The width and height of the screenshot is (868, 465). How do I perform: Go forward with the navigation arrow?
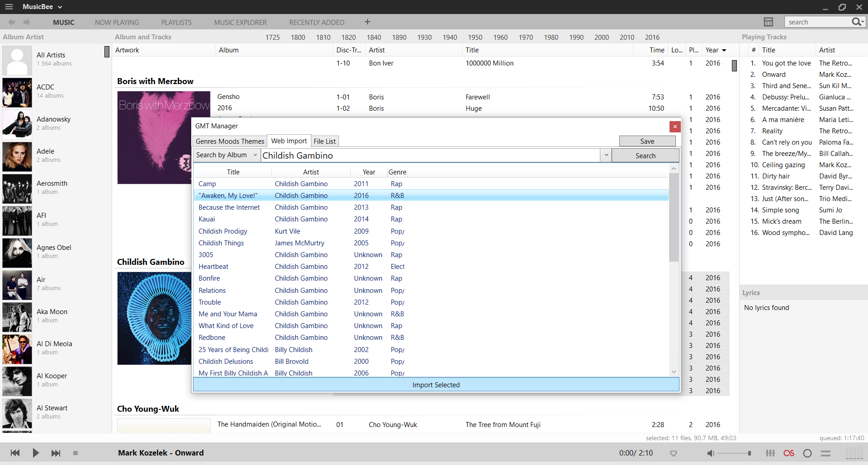[27, 22]
